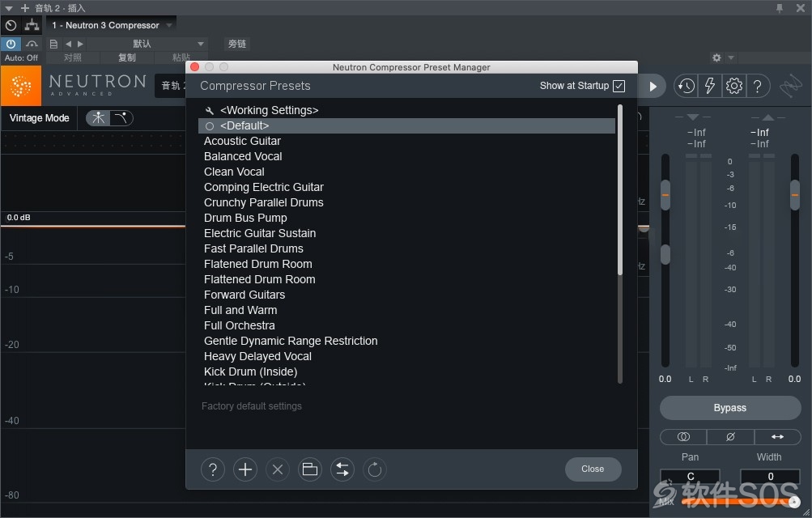Click the output gain slider handle
Viewport: 812px width, 518px height.
[x=795, y=195]
